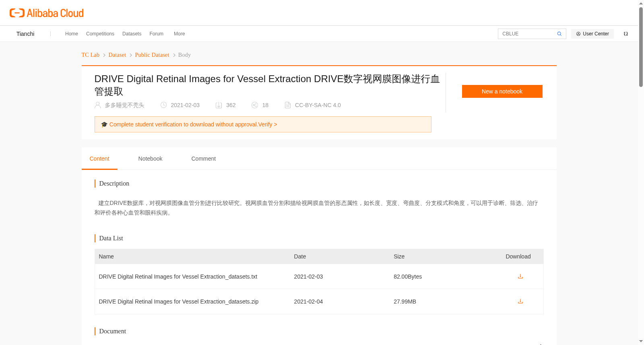Click the 82.00Bytes size cell
This screenshot has height=345, width=644.
point(408,277)
